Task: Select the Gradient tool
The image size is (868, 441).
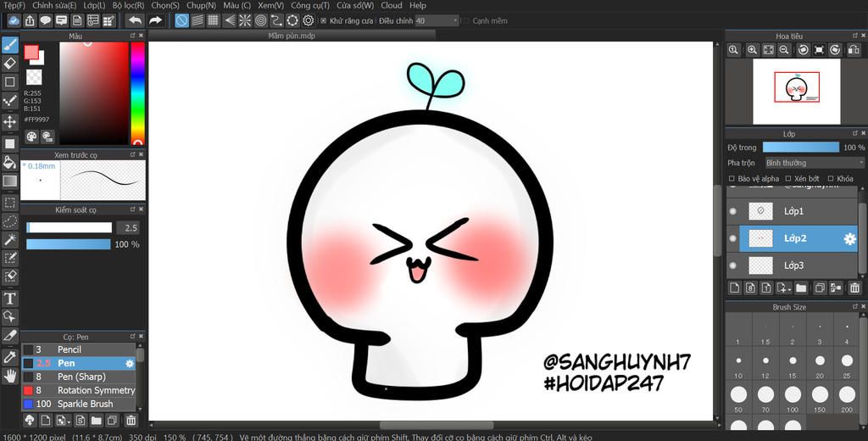Action: (x=10, y=181)
